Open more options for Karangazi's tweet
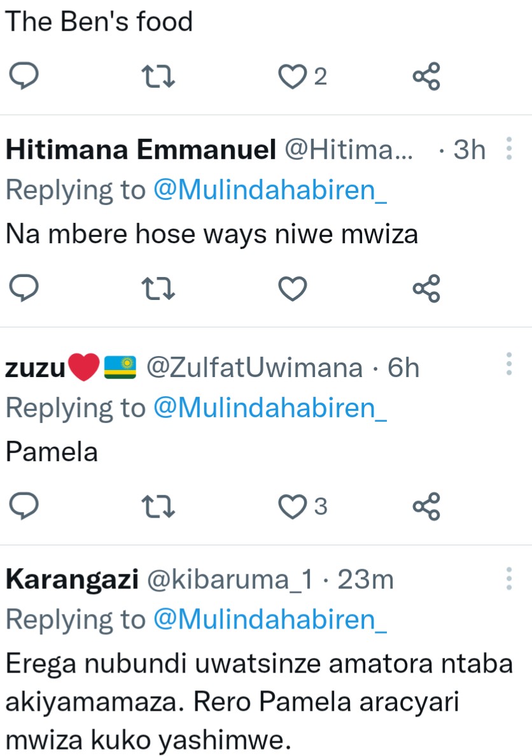532x756 pixels. pos(508,578)
